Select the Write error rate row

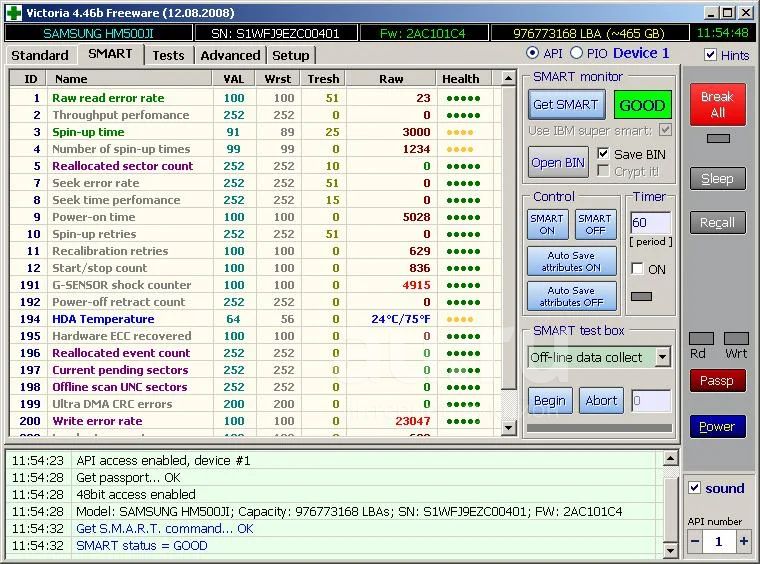(255, 421)
